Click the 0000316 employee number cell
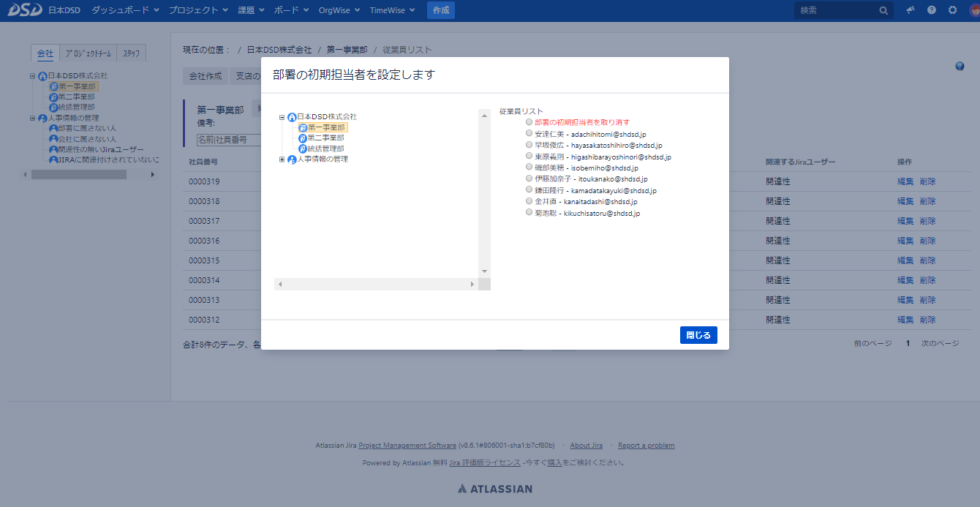Screen dimensions: 980x507 point(204,241)
